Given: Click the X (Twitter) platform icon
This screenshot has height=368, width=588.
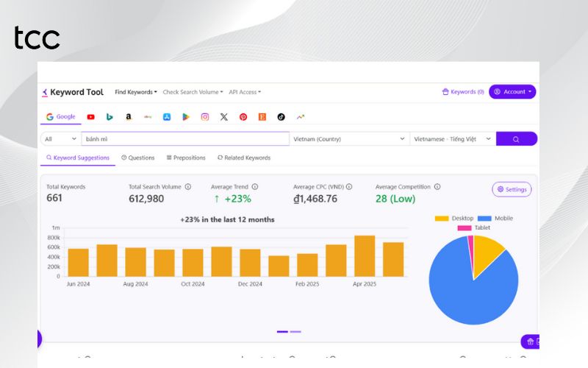Looking at the screenshot, I should click(223, 117).
